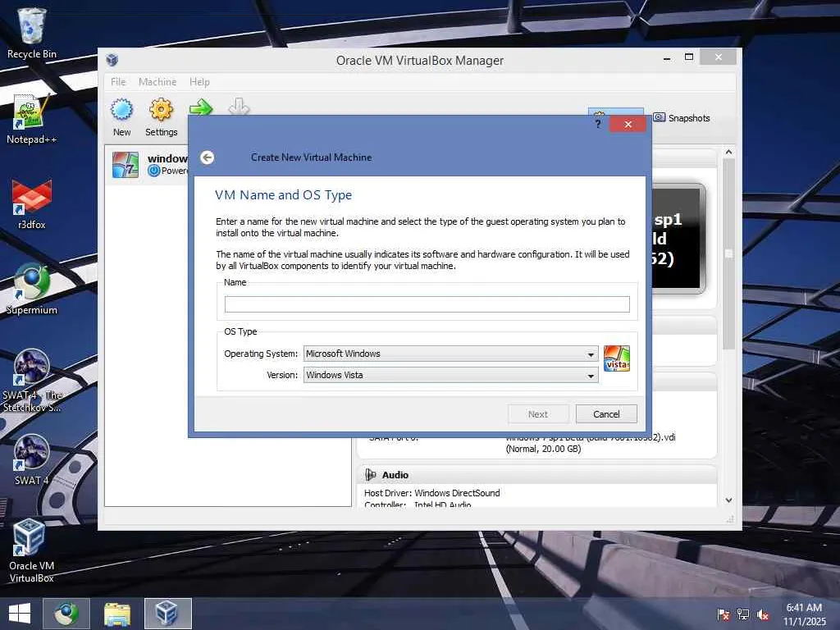Click the Host Driver: Windows DirectSound line
Viewport: 840px width, 630px height.
tap(431, 493)
